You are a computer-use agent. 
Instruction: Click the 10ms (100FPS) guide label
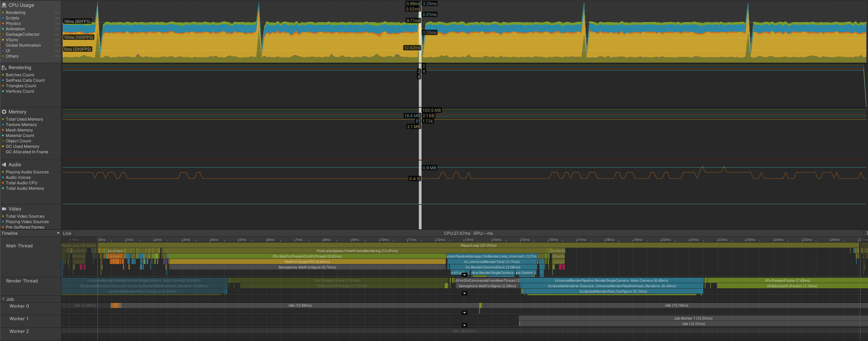pos(79,37)
